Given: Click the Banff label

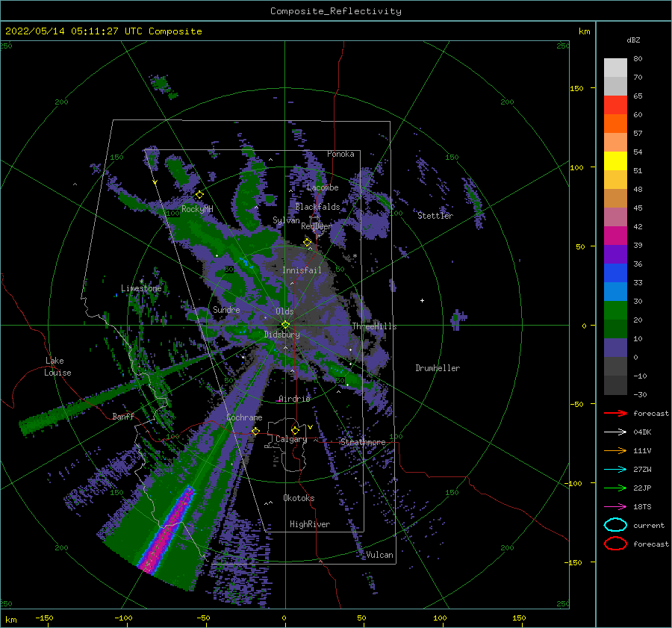Looking at the screenshot, I should 123,416.
